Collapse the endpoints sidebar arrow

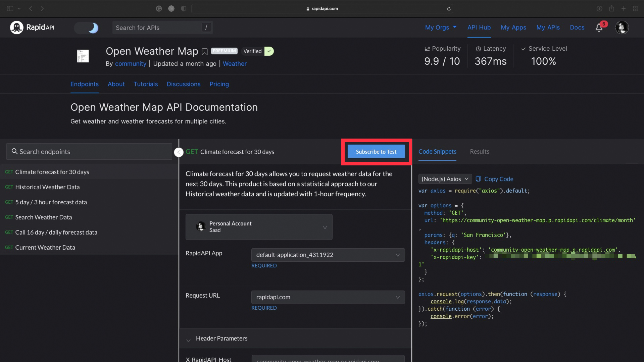point(179,152)
